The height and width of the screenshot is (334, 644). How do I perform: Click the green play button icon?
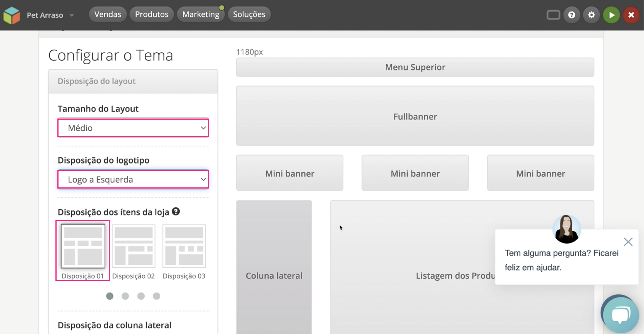pos(611,15)
